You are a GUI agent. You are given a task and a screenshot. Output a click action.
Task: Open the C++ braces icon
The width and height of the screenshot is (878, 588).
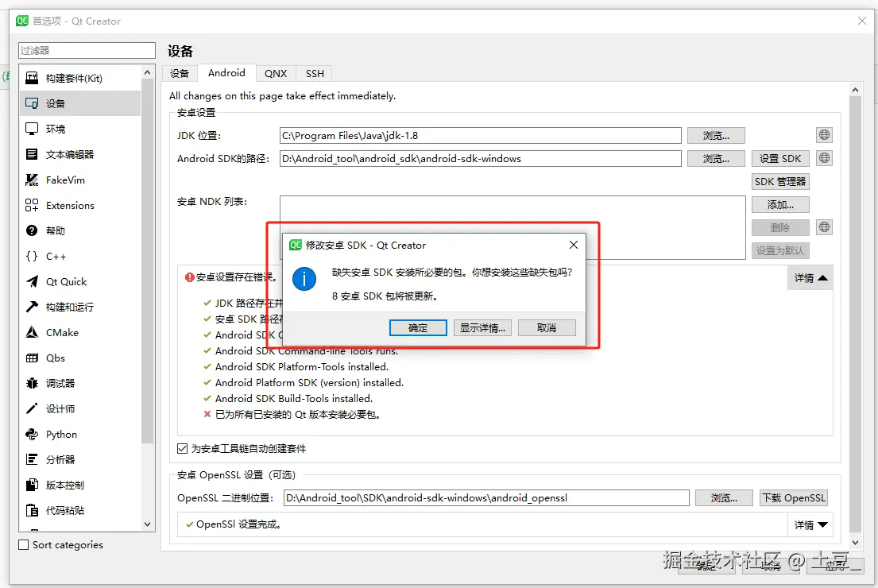[32, 257]
